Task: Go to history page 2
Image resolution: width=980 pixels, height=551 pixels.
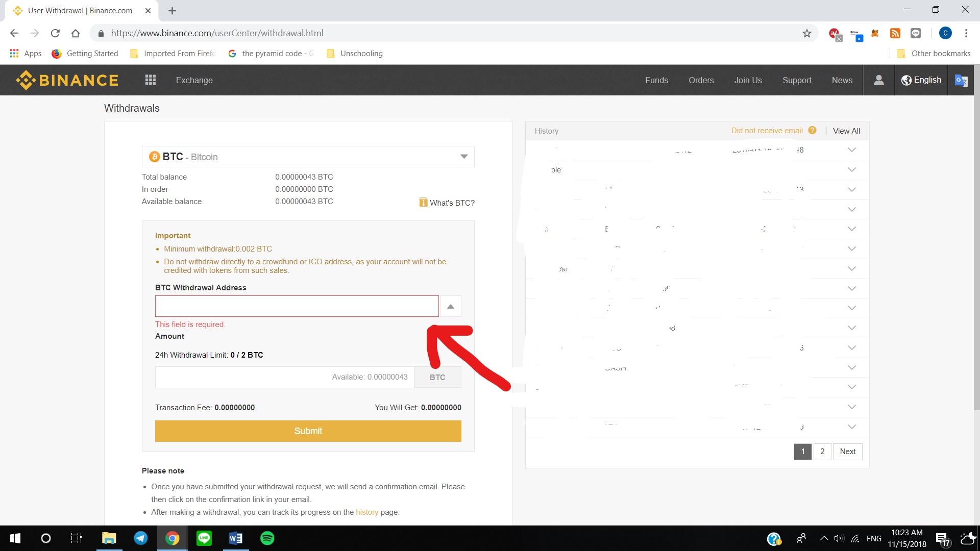Action: pyautogui.click(x=822, y=452)
